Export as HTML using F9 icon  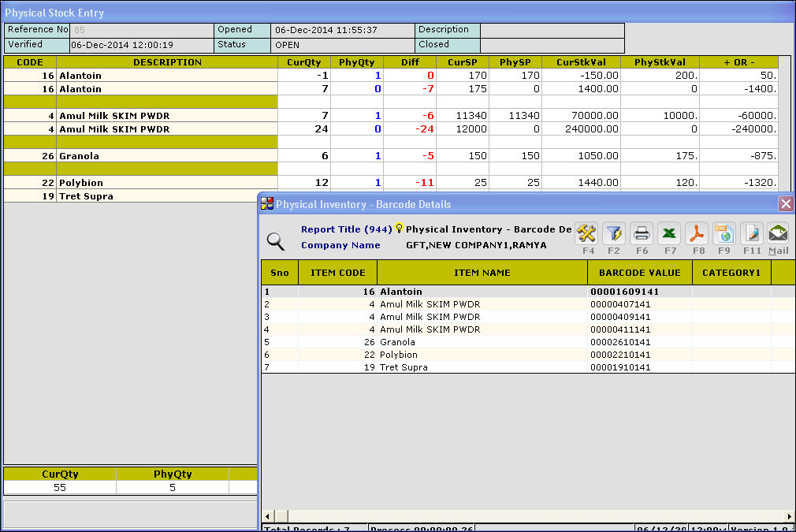point(723,233)
